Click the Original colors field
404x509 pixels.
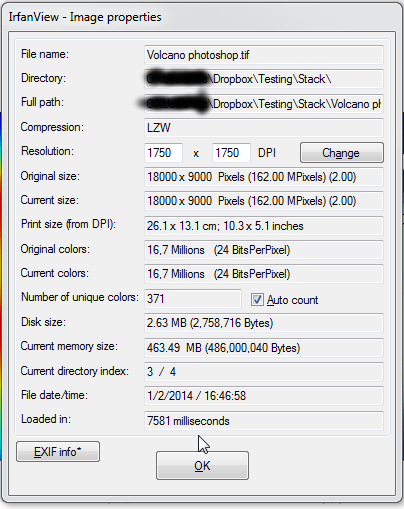[x=264, y=250]
